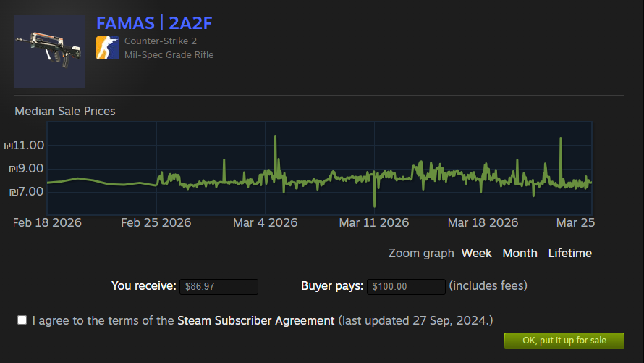Tick the agreement terms checkbox
644x363 pixels.
pyautogui.click(x=22, y=320)
